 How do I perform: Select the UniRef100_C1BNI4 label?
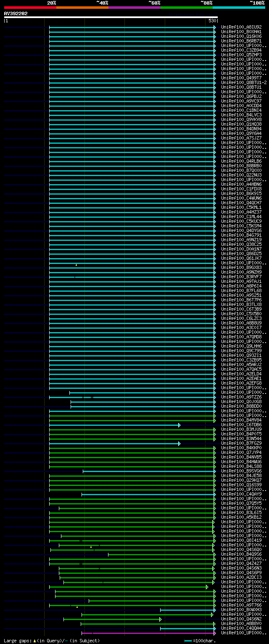[241, 110]
